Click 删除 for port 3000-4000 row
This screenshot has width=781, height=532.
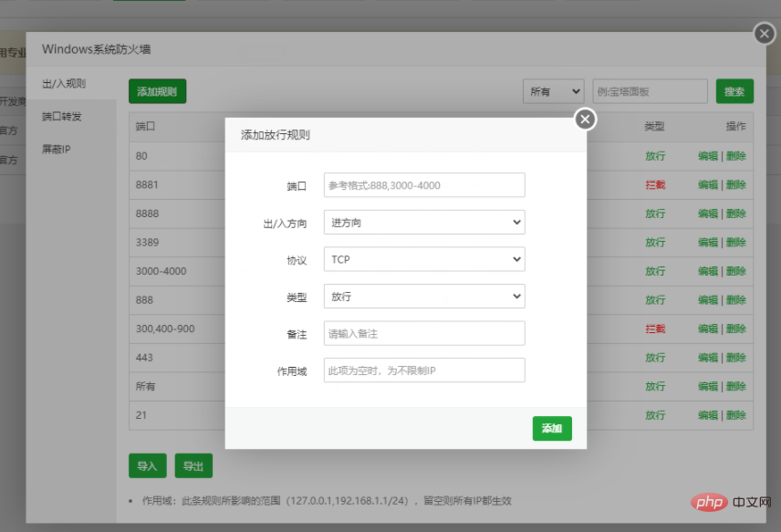tap(736, 272)
